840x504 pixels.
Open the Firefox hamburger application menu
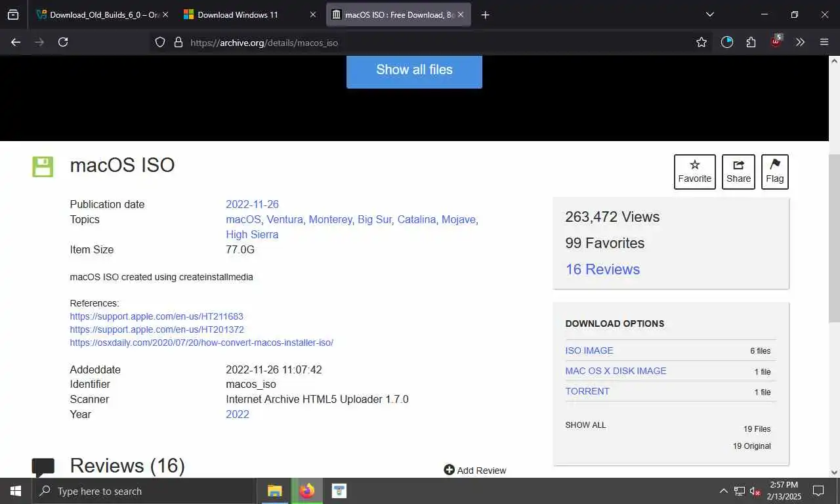pyautogui.click(x=824, y=42)
